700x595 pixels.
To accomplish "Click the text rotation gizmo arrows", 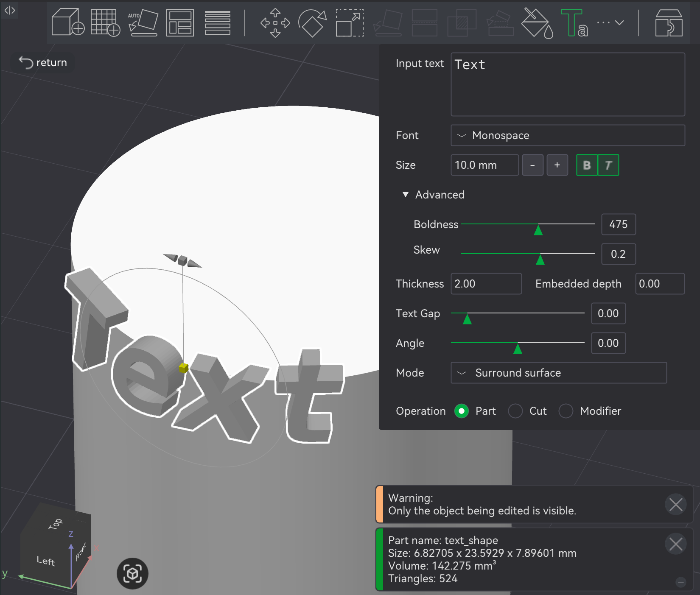I will (x=182, y=260).
